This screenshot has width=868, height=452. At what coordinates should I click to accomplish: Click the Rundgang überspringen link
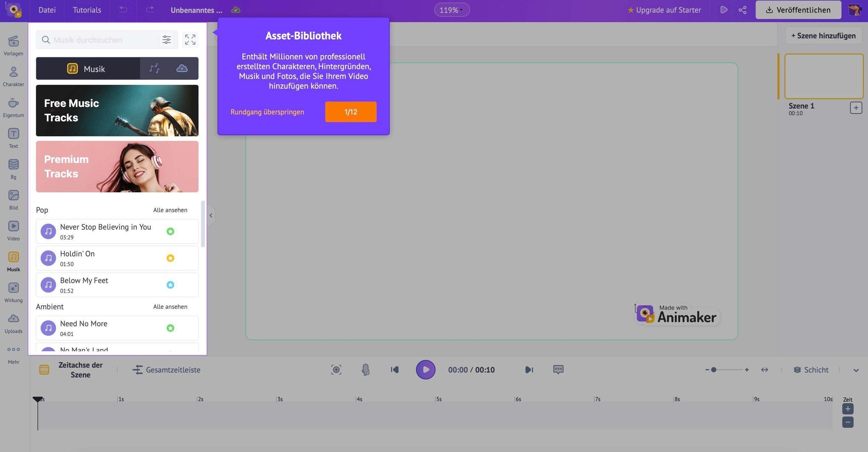(267, 112)
